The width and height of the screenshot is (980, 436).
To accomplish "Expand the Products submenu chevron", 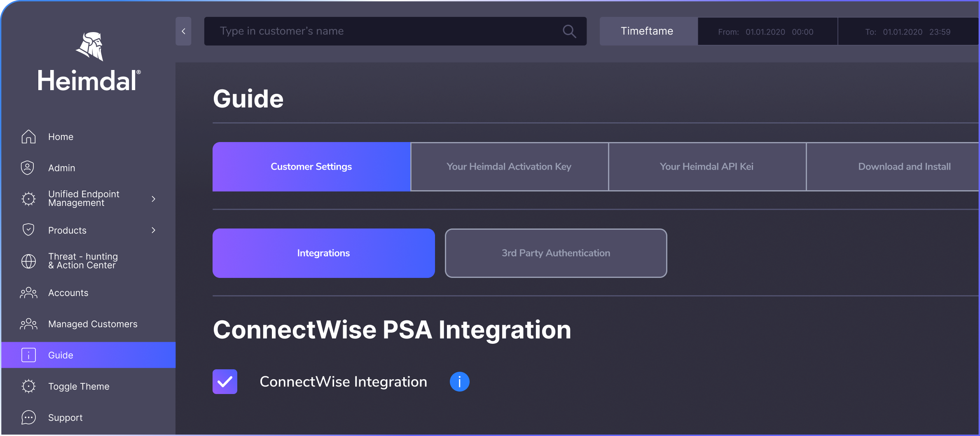I will [x=154, y=230].
